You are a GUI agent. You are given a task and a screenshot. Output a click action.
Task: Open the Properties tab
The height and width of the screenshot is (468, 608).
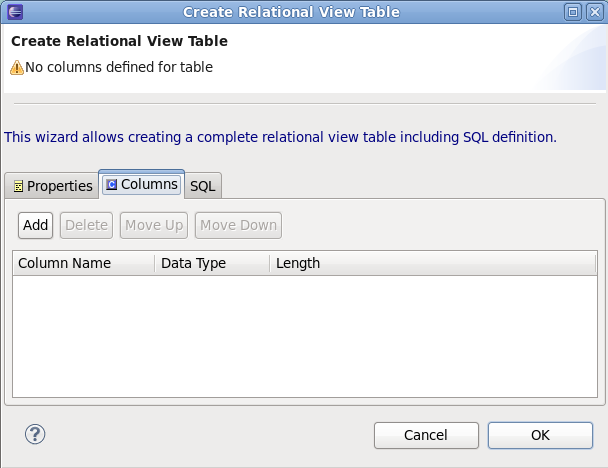click(x=59, y=186)
